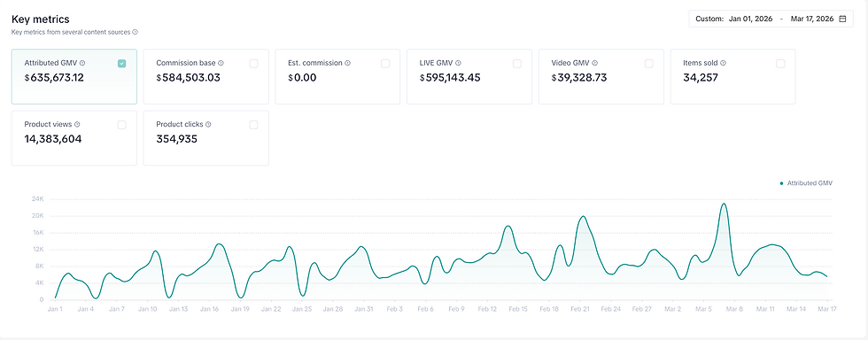Select the Jan 01, 2026 start date
The height and width of the screenshot is (340, 868).
(x=751, y=19)
